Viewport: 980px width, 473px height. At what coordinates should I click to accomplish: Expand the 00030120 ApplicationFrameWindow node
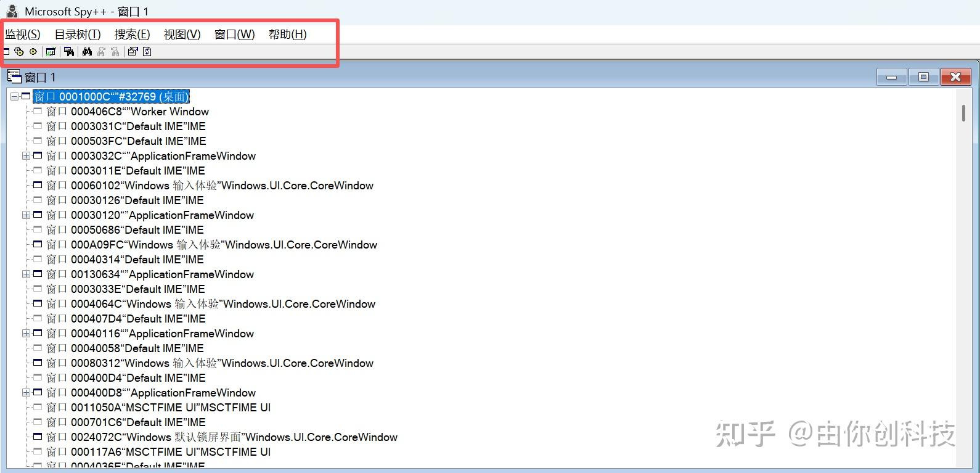click(26, 215)
